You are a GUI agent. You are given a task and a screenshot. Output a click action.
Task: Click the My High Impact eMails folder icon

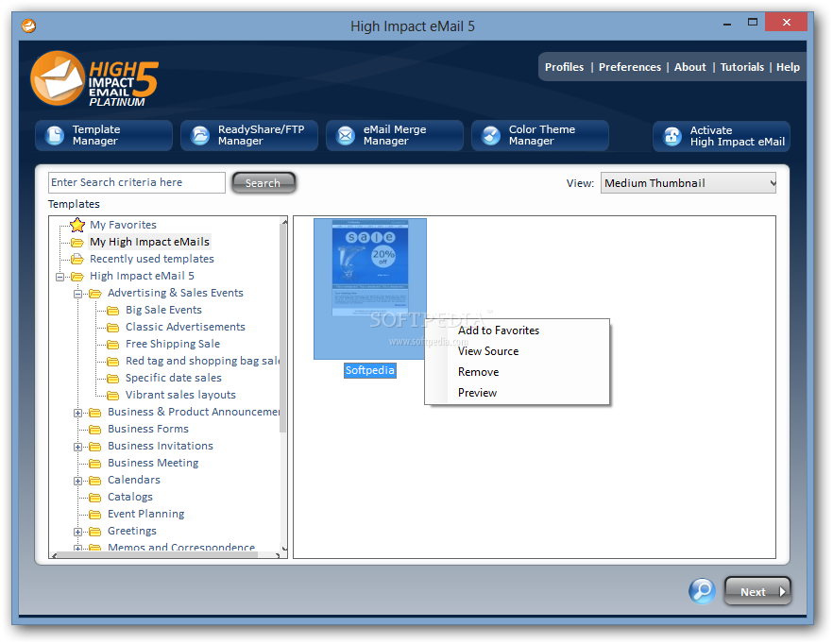[77, 243]
